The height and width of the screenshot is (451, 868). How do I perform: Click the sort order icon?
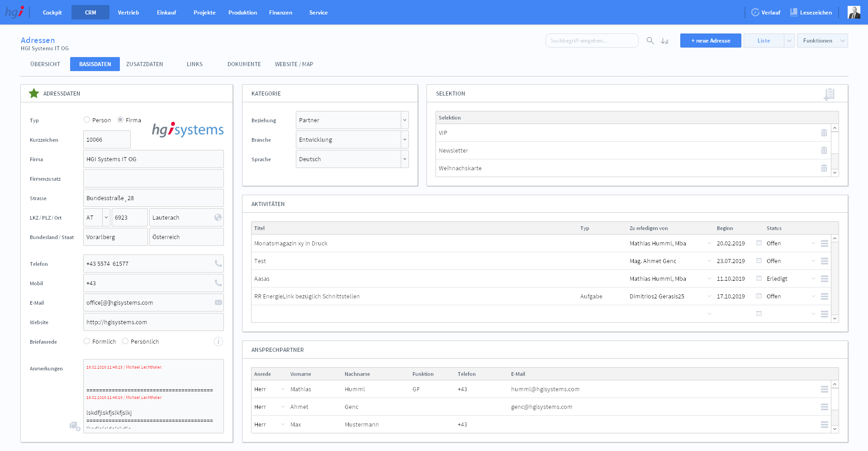click(x=664, y=41)
